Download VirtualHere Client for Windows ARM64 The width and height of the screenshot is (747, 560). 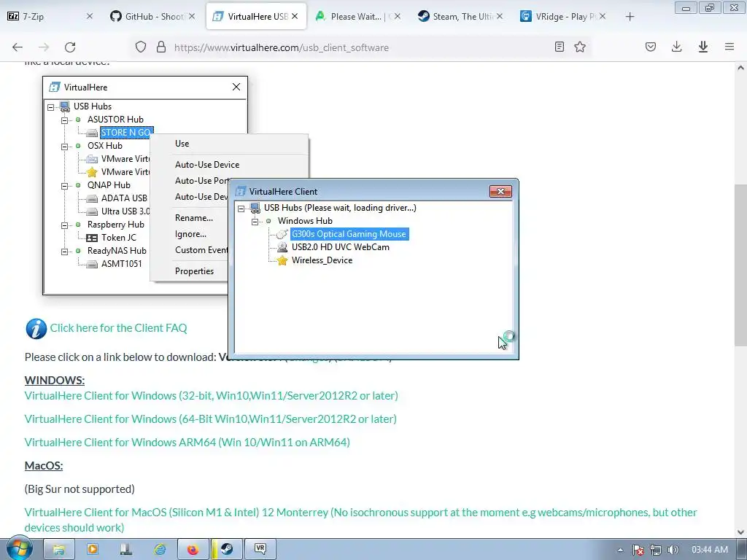click(x=187, y=443)
